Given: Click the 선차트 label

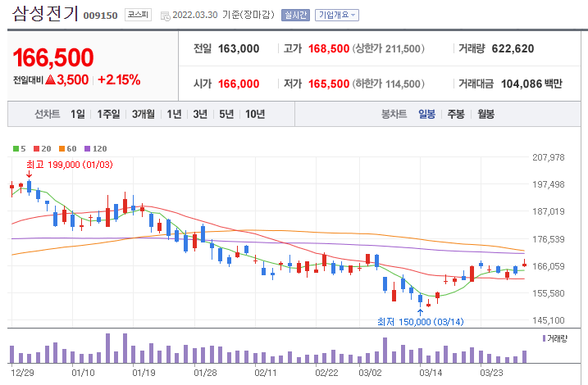Looking at the screenshot, I should point(48,114).
